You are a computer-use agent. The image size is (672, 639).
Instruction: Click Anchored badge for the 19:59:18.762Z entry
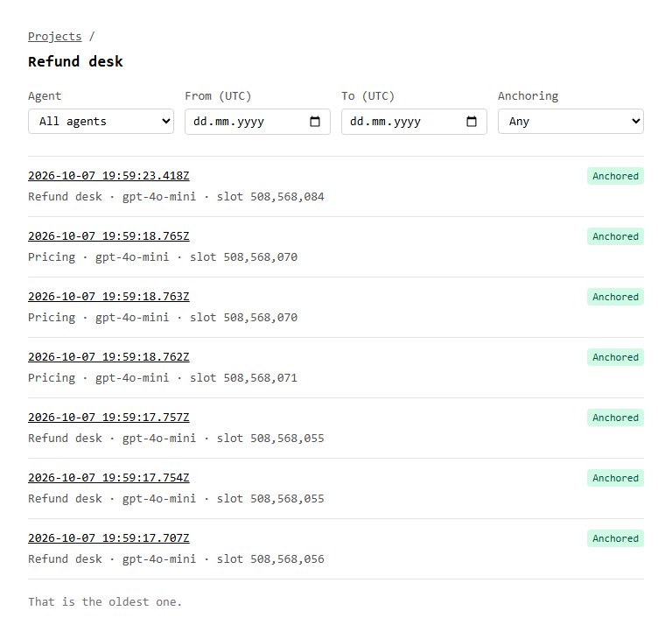pos(615,357)
